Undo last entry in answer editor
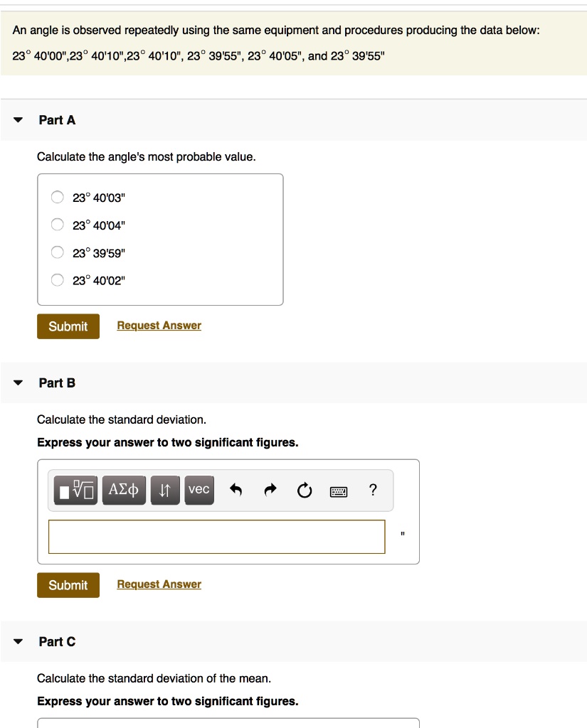This screenshot has height=728, width=587. click(x=237, y=491)
